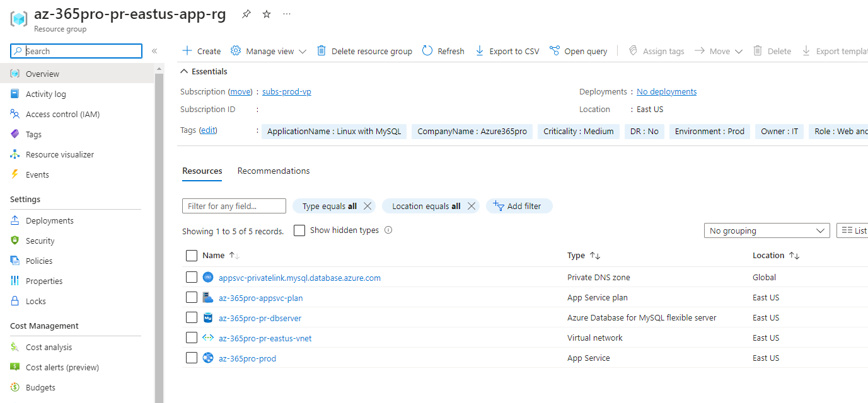Sort resources by Type column
Image resolution: width=868 pixels, height=403 pixels.
pyautogui.click(x=584, y=256)
